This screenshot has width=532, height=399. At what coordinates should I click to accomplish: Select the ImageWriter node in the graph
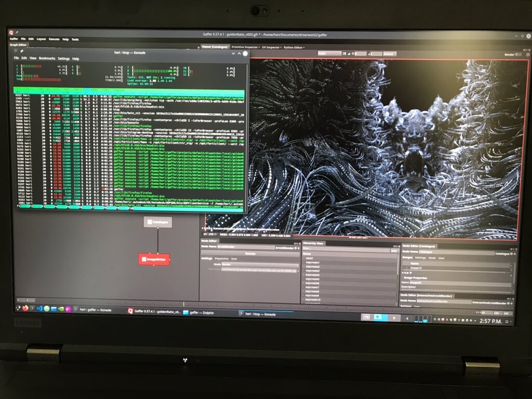tap(154, 259)
